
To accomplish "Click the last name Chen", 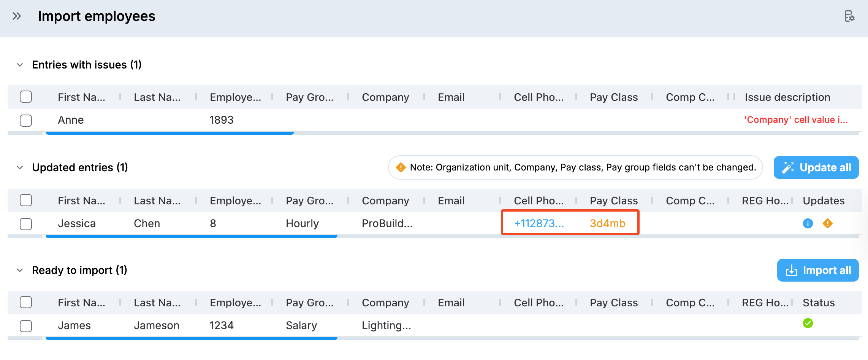I will pyautogui.click(x=147, y=223).
